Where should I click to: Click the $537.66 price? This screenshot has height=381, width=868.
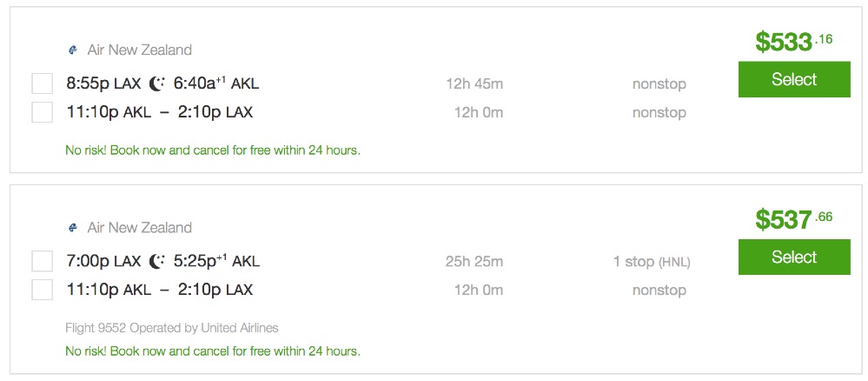click(x=793, y=219)
